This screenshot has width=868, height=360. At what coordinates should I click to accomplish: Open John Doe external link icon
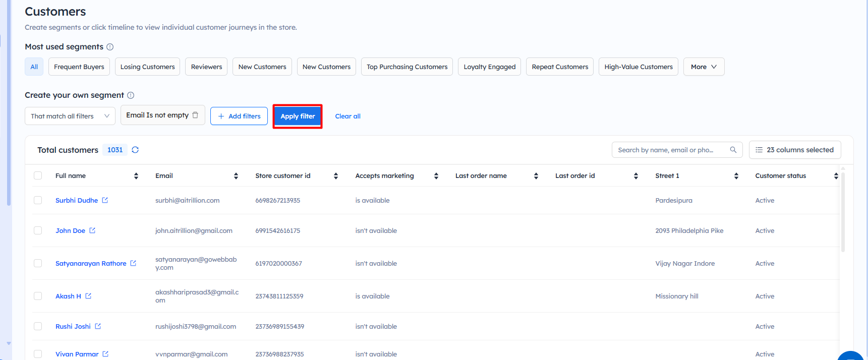(x=92, y=230)
